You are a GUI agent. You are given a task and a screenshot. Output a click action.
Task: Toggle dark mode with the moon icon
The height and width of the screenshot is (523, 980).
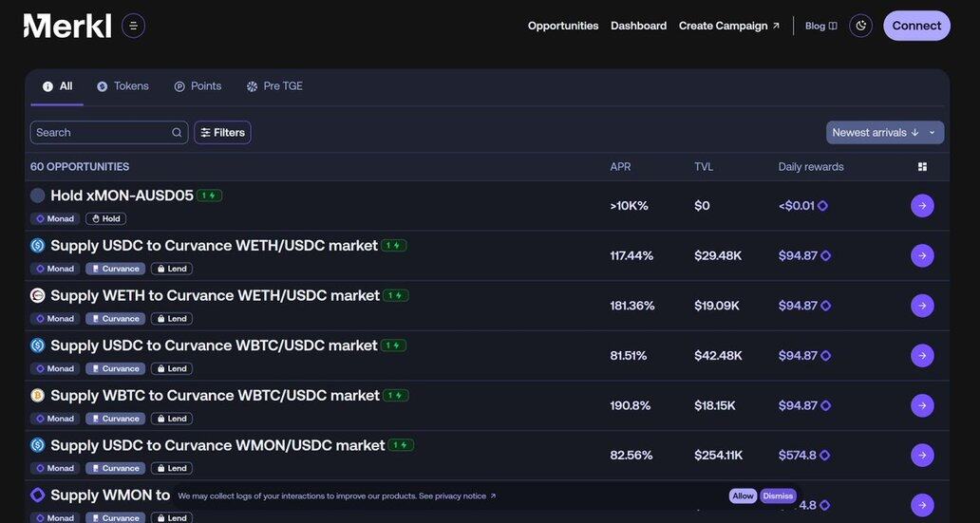860,26
